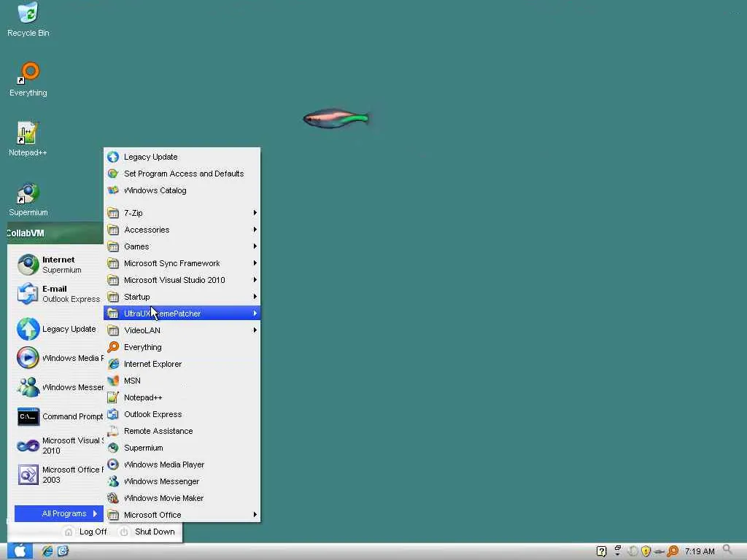This screenshot has height=560, width=747.
Task: Click the All Programs button
Action: pyautogui.click(x=59, y=513)
